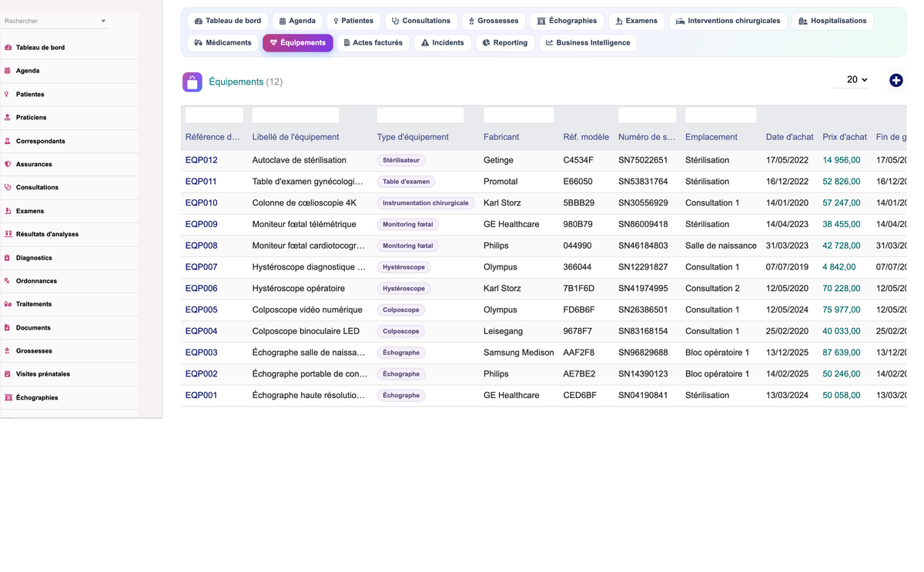Select the active Équipements tab
The image size is (924, 572).
point(298,42)
